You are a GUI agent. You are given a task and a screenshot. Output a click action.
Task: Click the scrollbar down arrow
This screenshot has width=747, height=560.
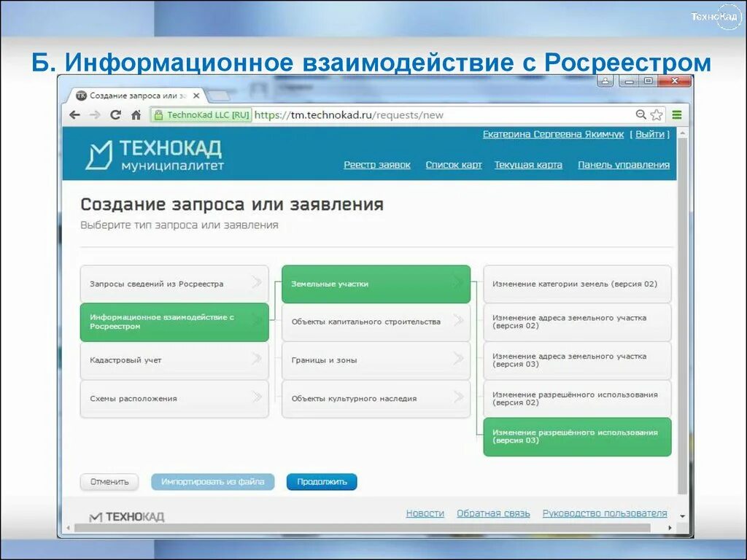[682, 516]
